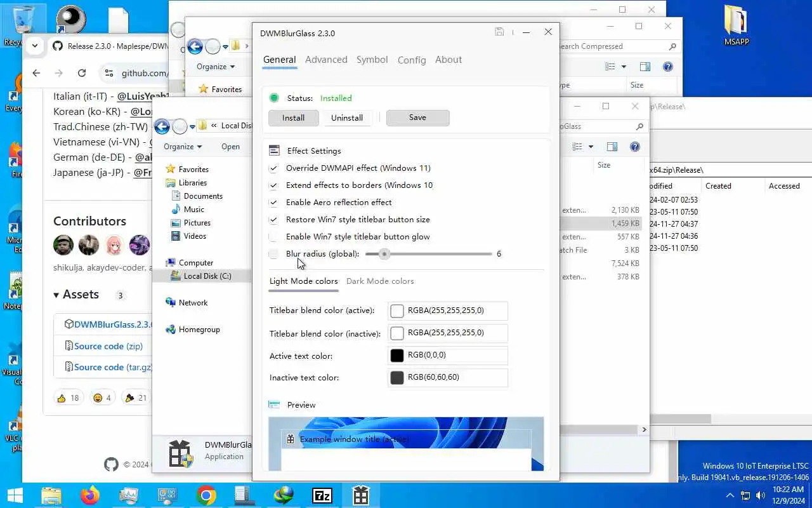Toggle Extend effects to borders checkbox

pyautogui.click(x=273, y=185)
